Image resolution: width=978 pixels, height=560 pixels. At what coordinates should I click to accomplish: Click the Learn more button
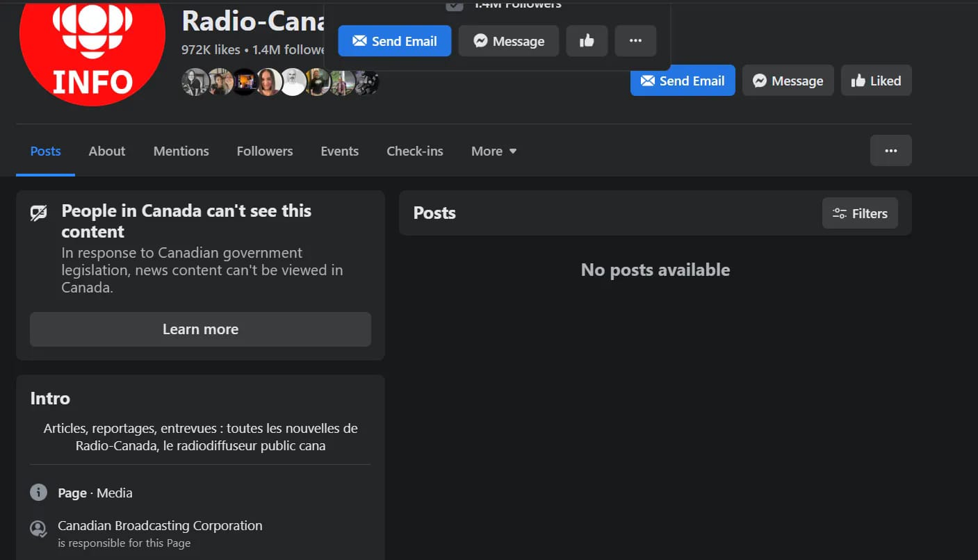coord(200,329)
